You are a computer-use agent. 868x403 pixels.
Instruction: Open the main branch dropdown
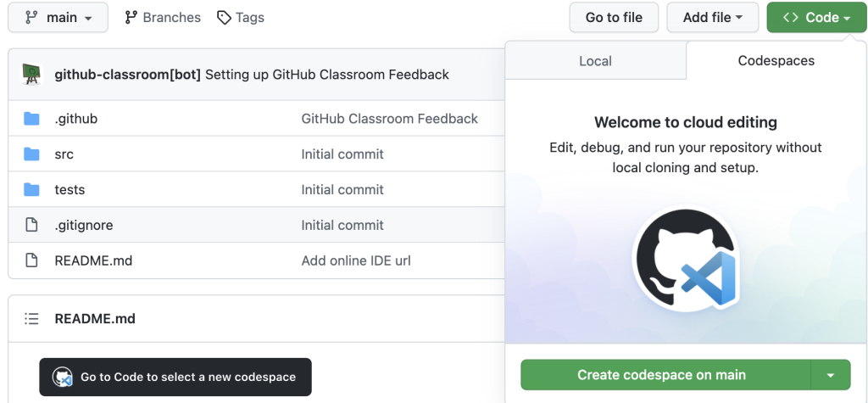tap(58, 17)
